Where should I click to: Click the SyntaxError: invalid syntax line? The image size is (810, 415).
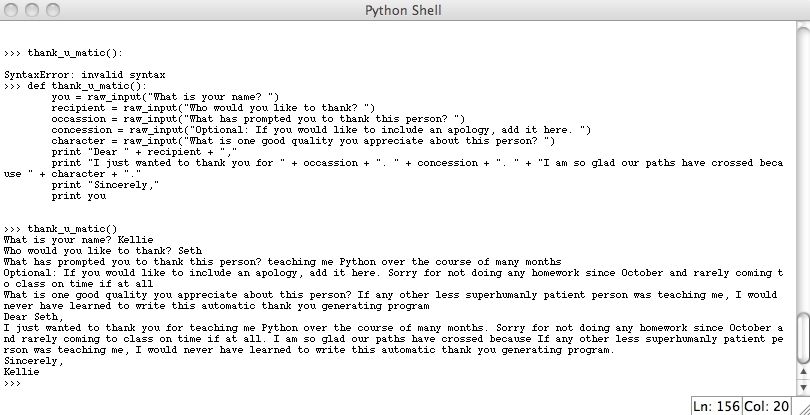point(85,75)
